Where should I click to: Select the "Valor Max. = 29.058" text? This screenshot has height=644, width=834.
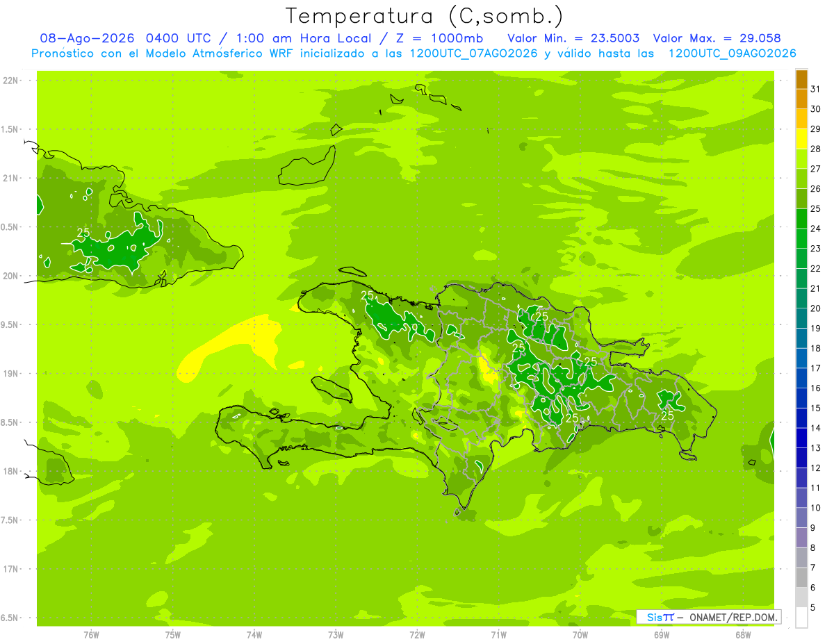[717, 38]
